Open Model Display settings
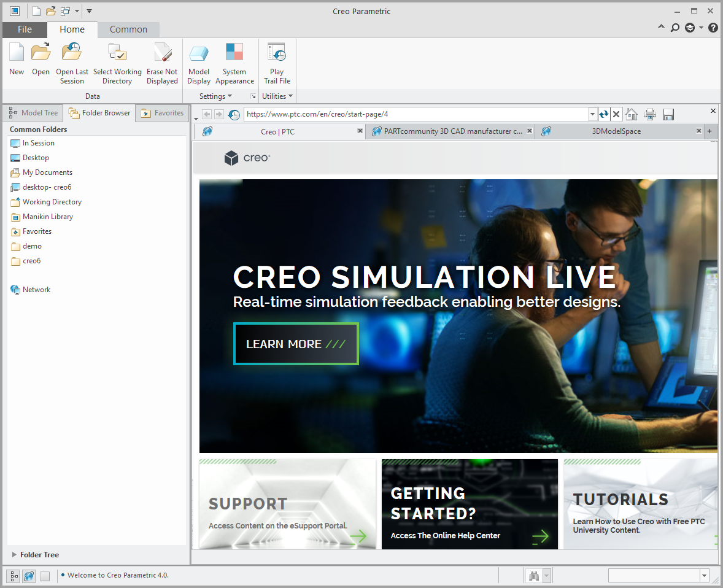The height and width of the screenshot is (588, 723). click(199, 54)
